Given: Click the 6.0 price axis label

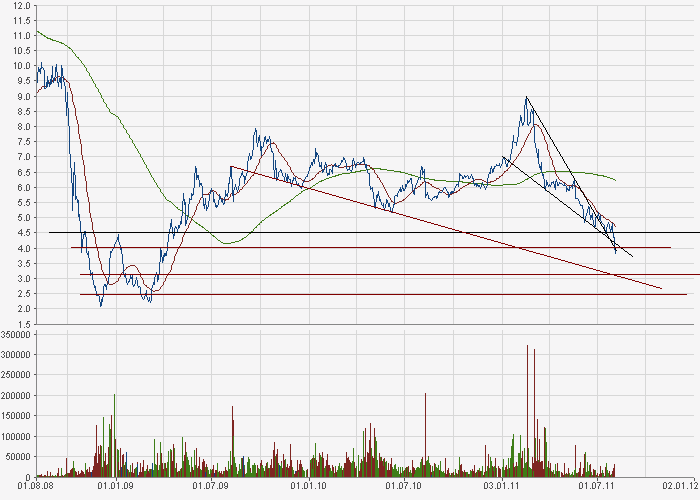Looking at the screenshot, I should pos(23,188).
